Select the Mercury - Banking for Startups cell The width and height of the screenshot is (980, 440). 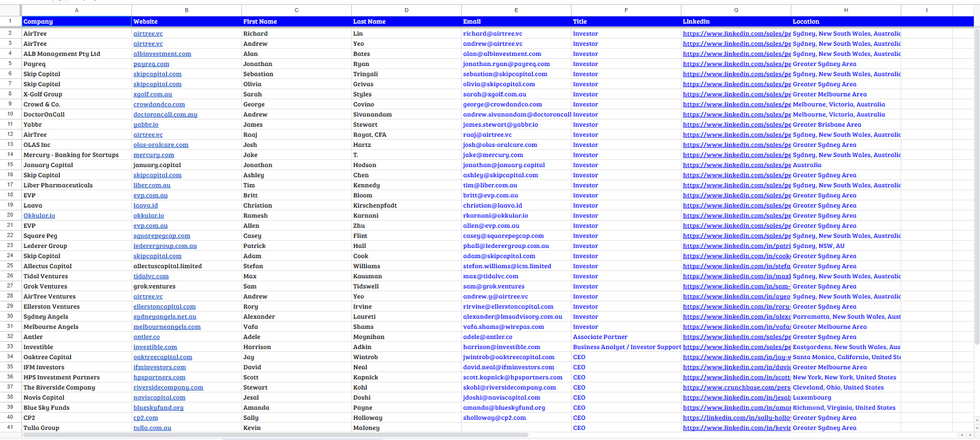pyautogui.click(x=76, y=155)
